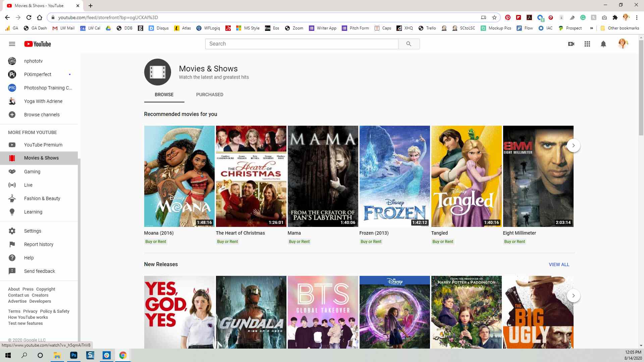The image size is (644, 362).
Task: Open the YouTube hamburger guide menu
Action: pyautogui.click(x=12, y=44)
